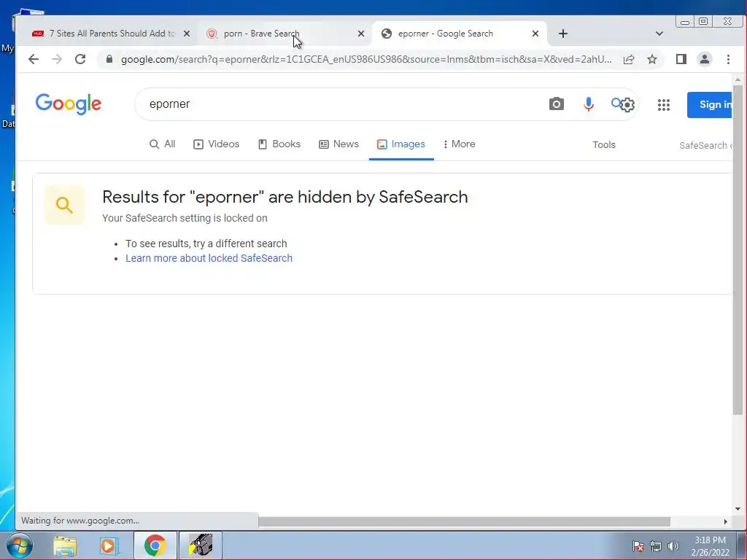The height and width of the screenshot is (560, 747).
Task: Select the All results tab
Action: [x=163, y=144]
